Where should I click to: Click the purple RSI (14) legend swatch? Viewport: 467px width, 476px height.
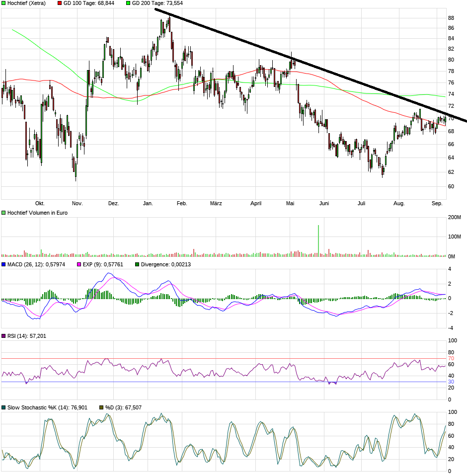pyautogui.click(x=3, y=336)
